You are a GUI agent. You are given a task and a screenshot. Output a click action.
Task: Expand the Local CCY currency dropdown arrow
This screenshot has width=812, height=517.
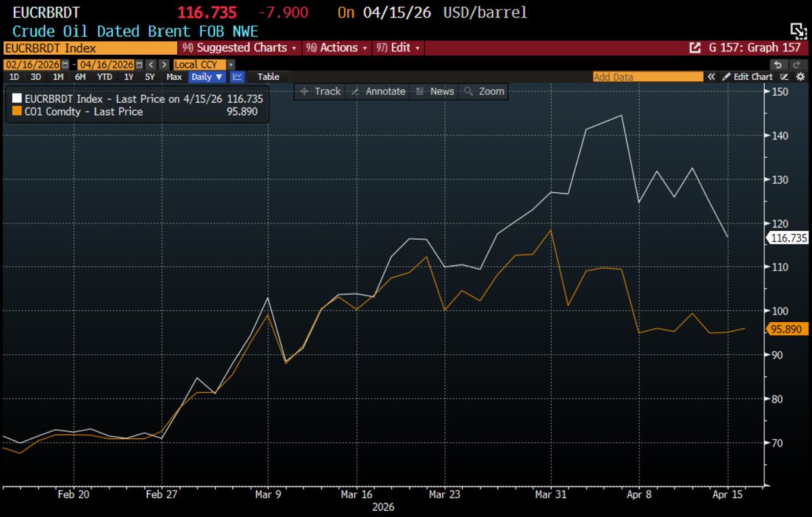(231, 64)
